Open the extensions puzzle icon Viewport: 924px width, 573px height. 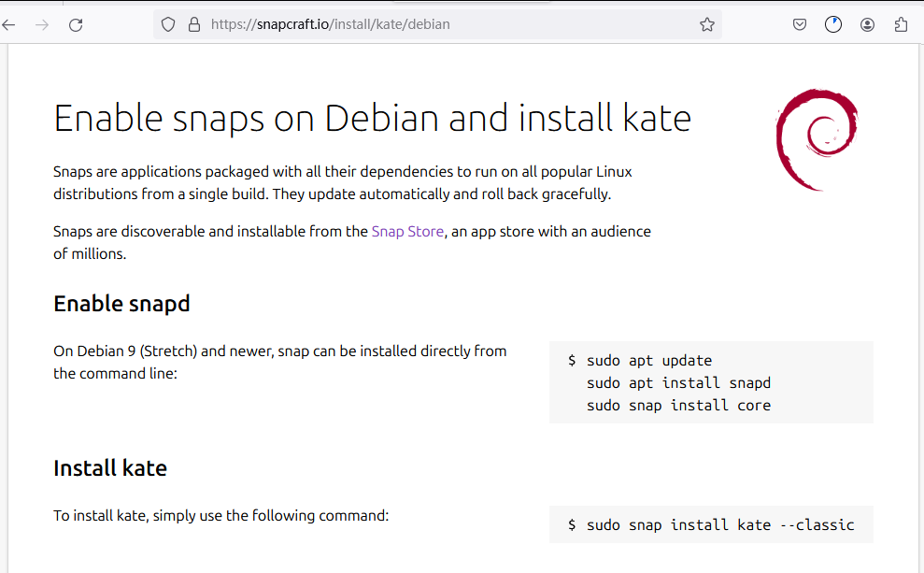(901, 24)
